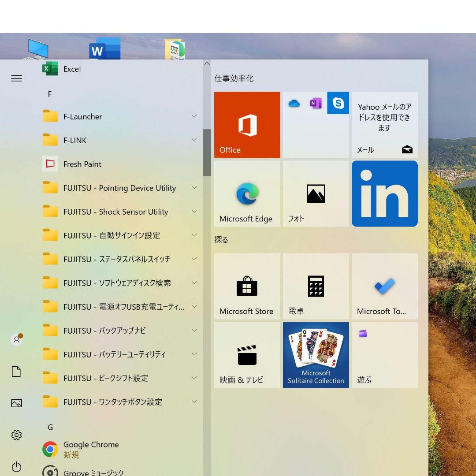The height and width of the screenshot is (476, 476).
Task: Expand FUJITSU - ピークシフト設定 chevron
Action: point(194,378)
